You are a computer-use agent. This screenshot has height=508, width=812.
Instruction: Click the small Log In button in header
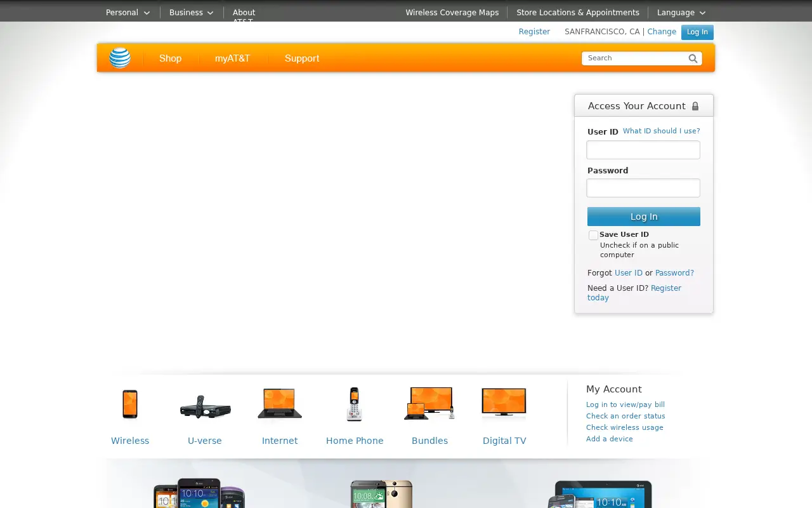[697, 32]
